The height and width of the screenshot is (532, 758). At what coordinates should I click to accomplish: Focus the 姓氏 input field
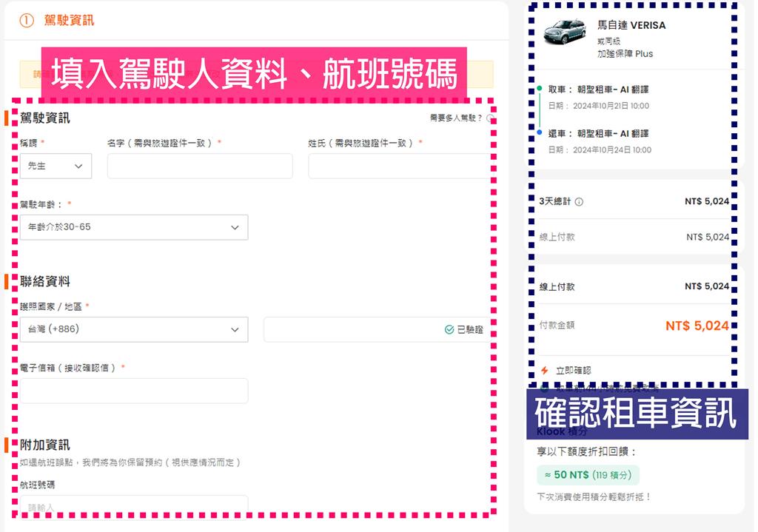click(x=399, y=166)
